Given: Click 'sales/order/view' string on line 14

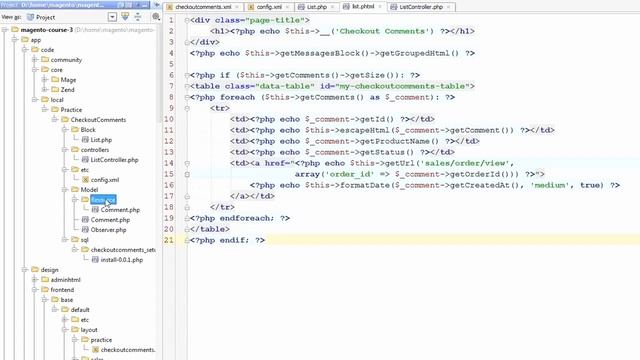Looking at the screenshot, I should (x=465, y=163).
